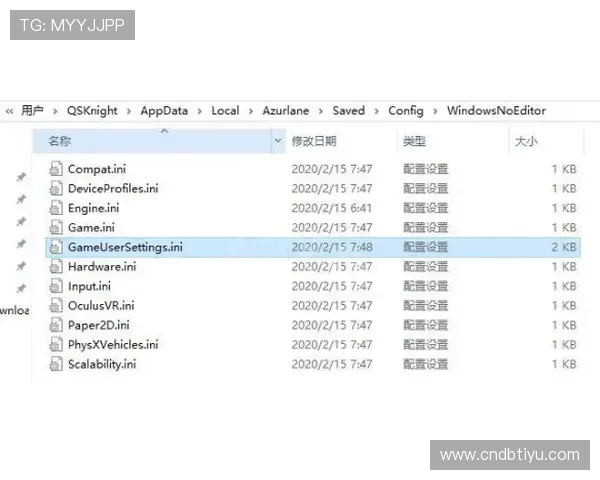Select the Paper2D.ini file name

tap(98, 325)
